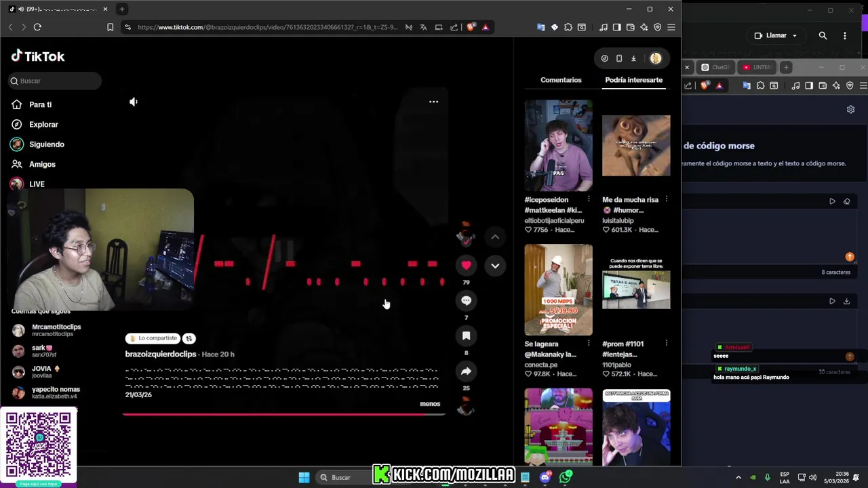Open browser hamburger main menu
The height and width of the screenshot is (488, 868).
pos(671,27)
